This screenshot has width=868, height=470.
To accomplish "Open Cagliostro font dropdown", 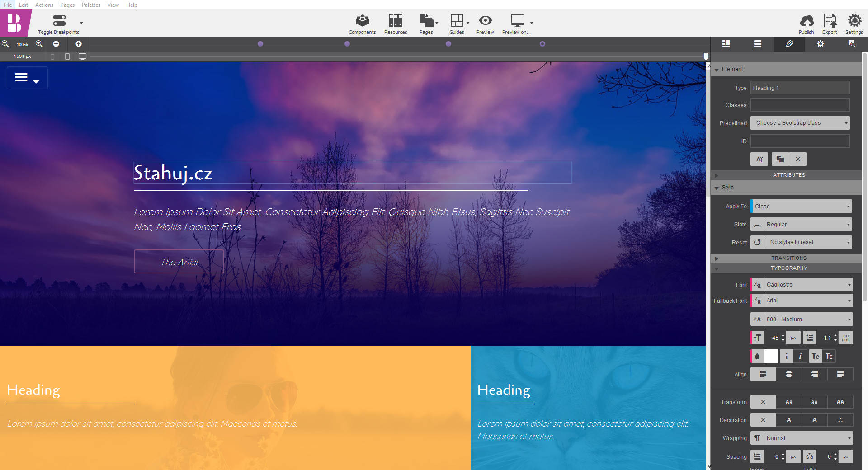I will coord(808,285).
